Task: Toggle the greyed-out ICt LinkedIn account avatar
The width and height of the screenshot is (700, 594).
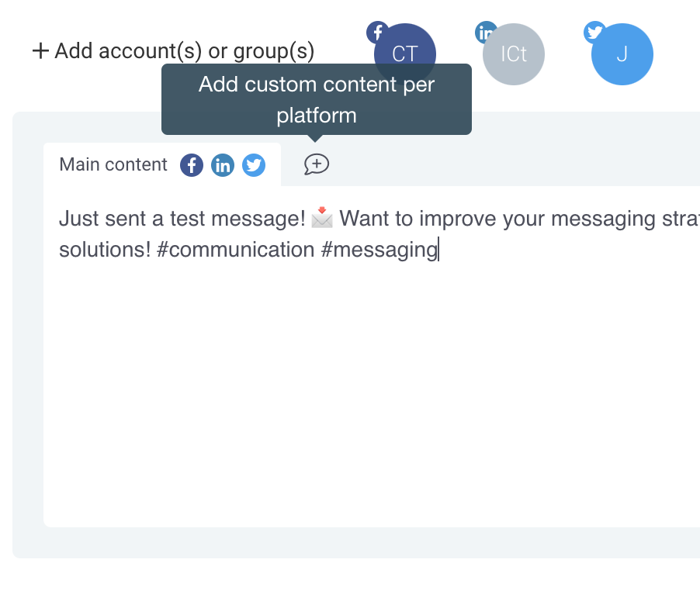Action: click(514, 54)
